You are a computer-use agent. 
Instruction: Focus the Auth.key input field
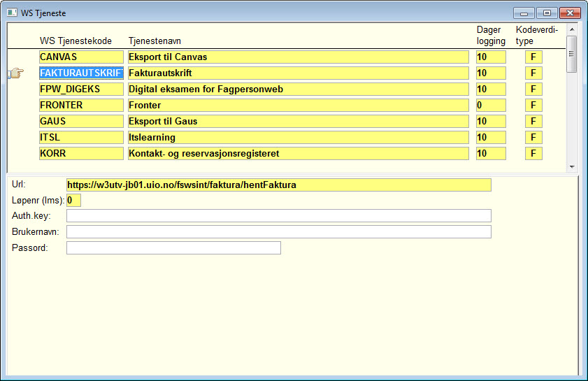click(279, 215)
